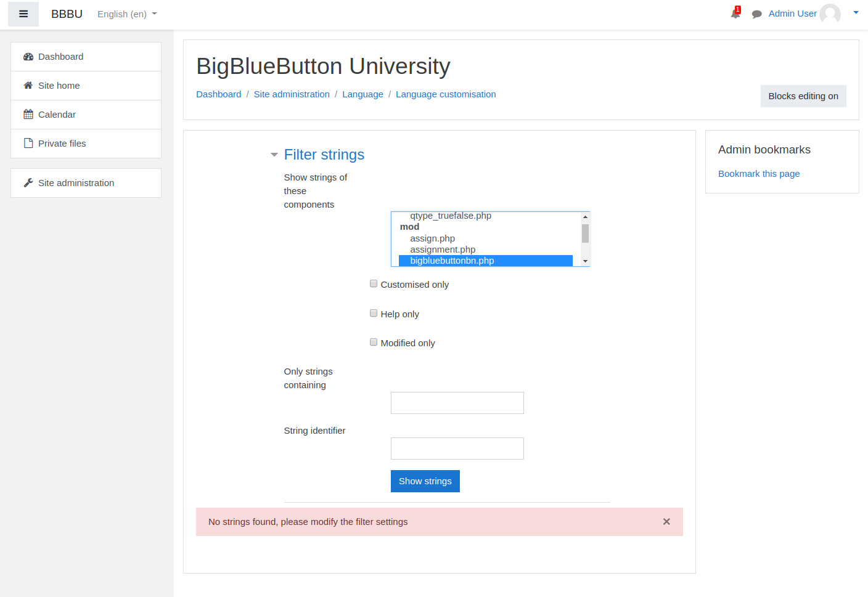This screenshot has width=868, height=597.
Task: Open the notifications bell icon
Action: coord(735,14)
